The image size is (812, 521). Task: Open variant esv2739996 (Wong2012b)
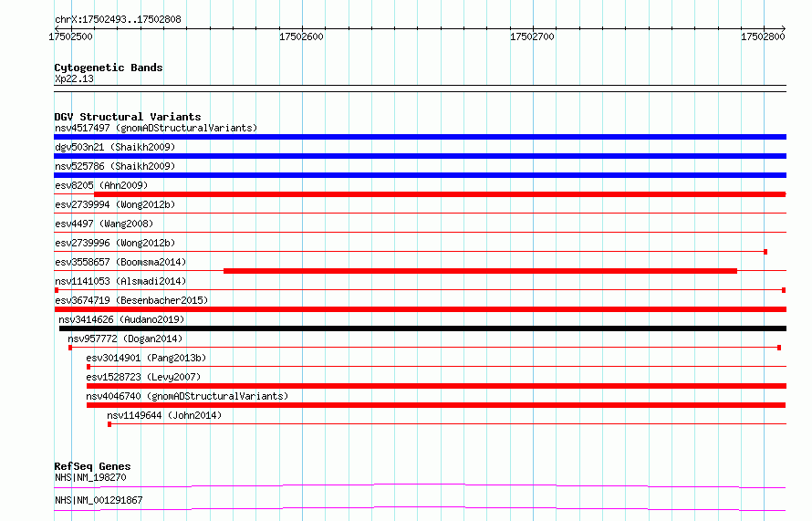(115, 243)
